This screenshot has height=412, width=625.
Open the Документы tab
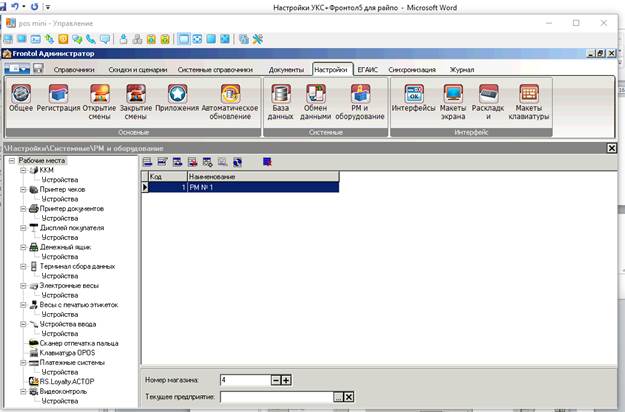[286, 70]
